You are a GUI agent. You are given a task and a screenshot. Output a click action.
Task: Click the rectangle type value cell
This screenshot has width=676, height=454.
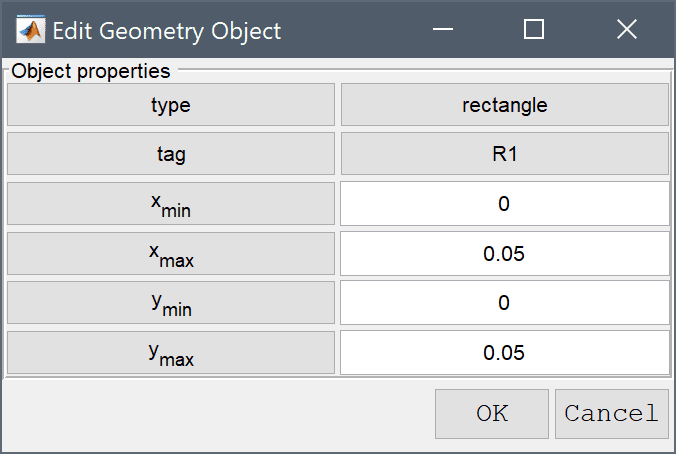point(505,105)
